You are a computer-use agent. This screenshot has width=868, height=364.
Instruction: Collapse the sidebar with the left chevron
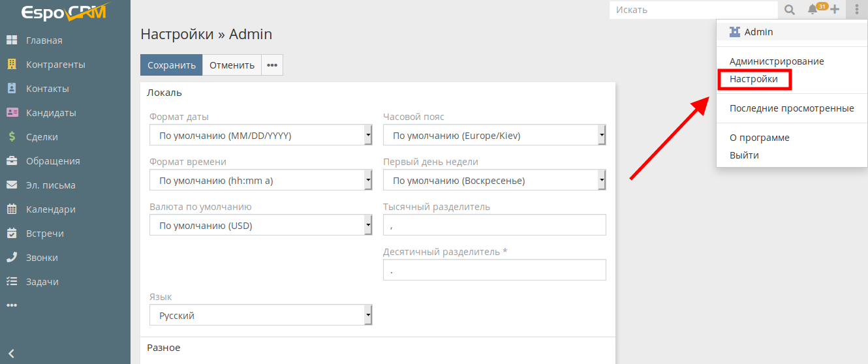tap(11, 354)
